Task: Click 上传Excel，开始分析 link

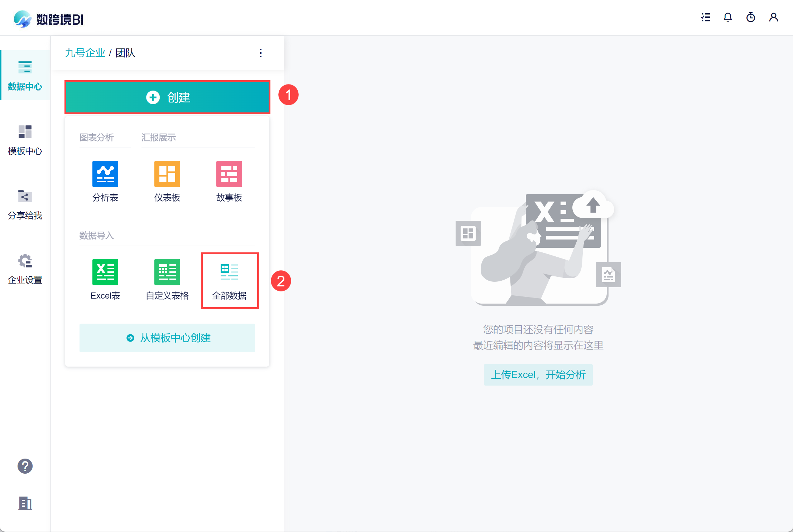Action: tap(538, 375)
